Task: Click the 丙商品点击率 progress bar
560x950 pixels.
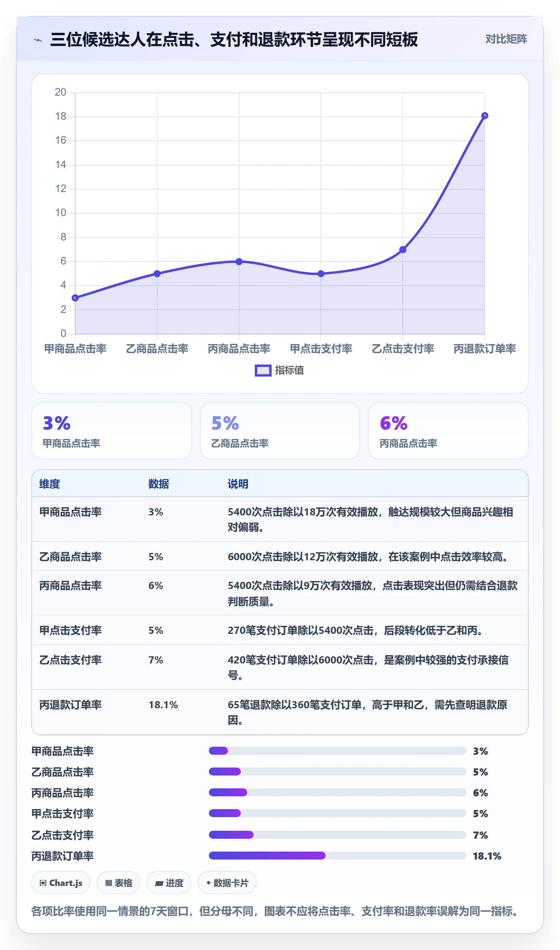Action: pos(337,792)
